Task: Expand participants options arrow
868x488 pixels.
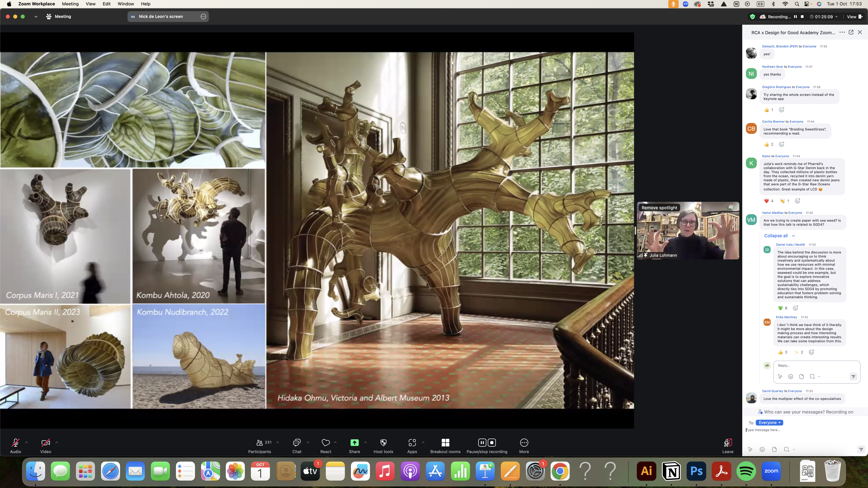Action: pos(278,442)
